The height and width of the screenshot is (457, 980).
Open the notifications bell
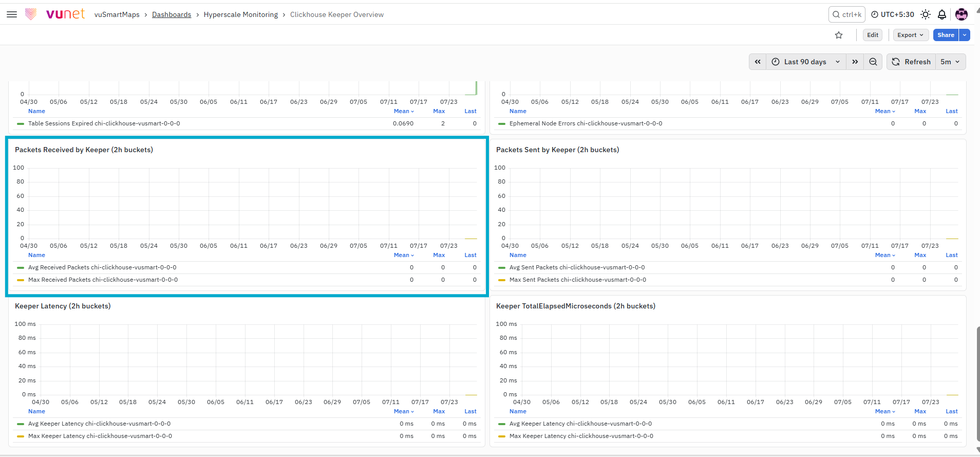point(942,14)
